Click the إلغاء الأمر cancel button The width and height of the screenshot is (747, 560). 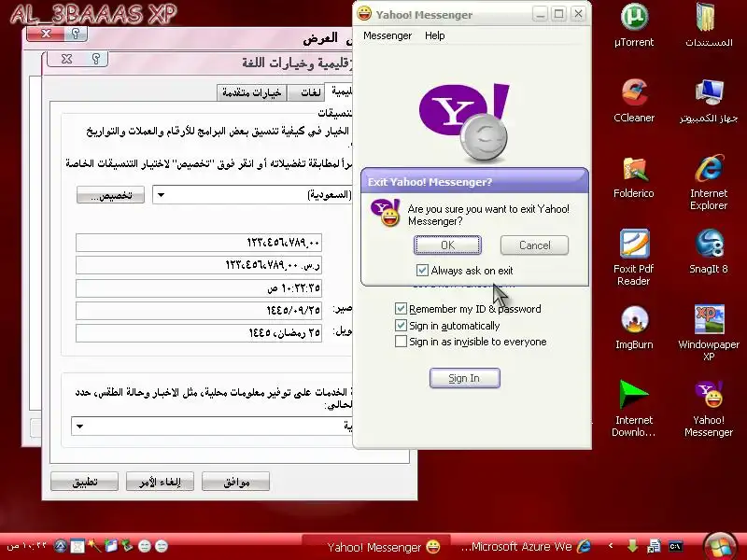coord(160,482)
